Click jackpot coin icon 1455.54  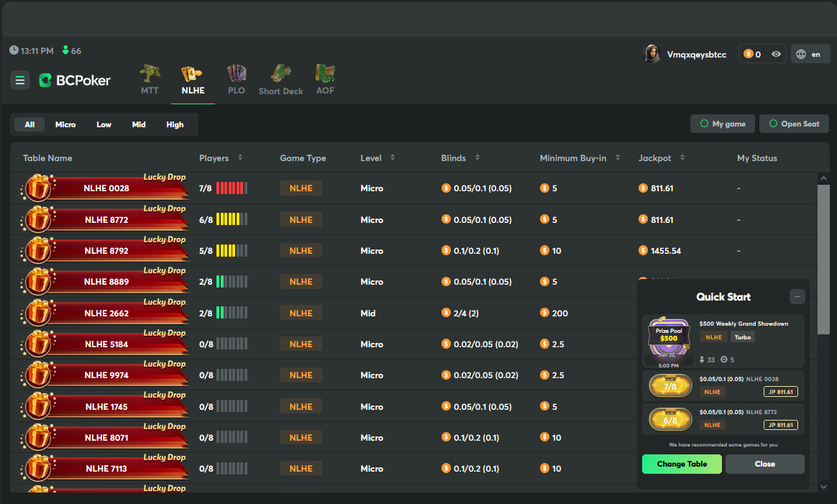click(643, 250)
